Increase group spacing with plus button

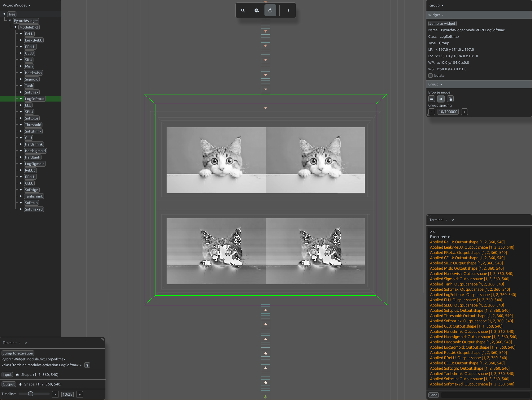(464, 112)
